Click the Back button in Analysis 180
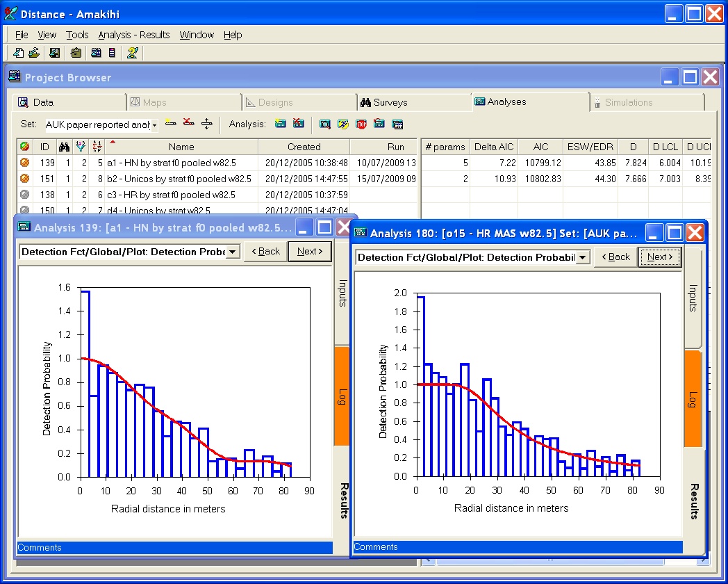The image size is (728, 584). pyautogui.click(x=615, y=257)
